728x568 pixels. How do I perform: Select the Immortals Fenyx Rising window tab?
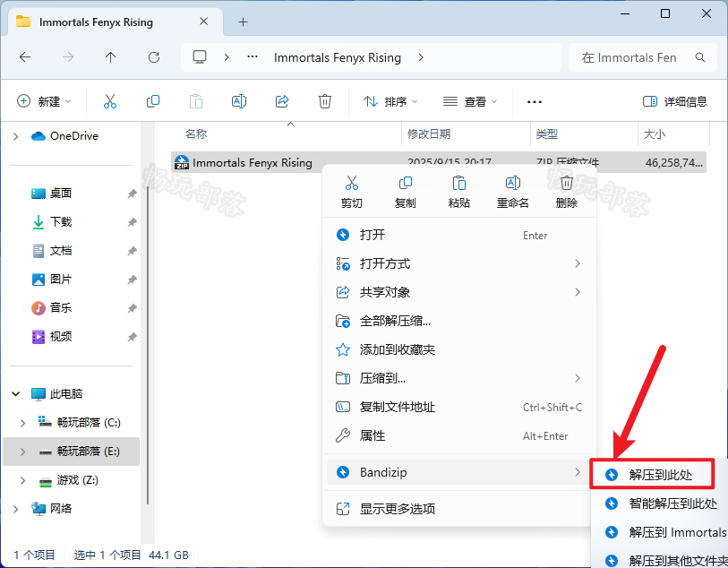pos(116,22)
